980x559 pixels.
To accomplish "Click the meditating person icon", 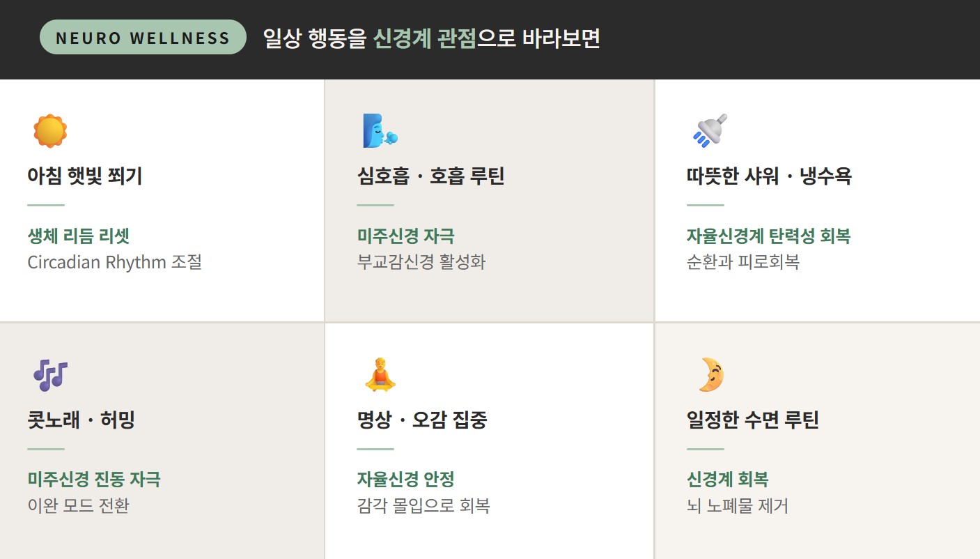I will point(380,375).
